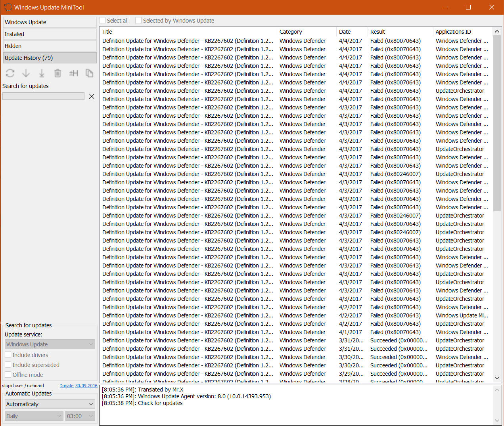Click the first 3/31/20... Succeeded row
This screenshot has height=426, width=504.
(295, 340)
